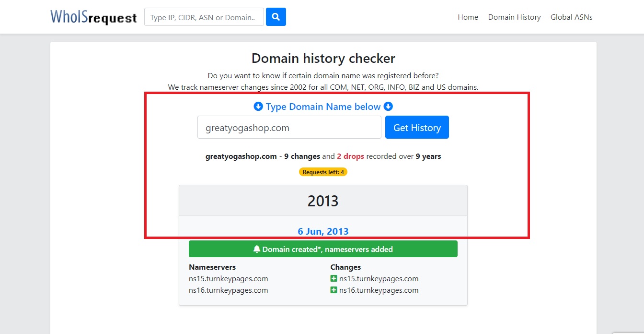The width and height of the screenshot is (644, 334).
Task: Click the WhoISrequest logo
Action: [94, 17]
